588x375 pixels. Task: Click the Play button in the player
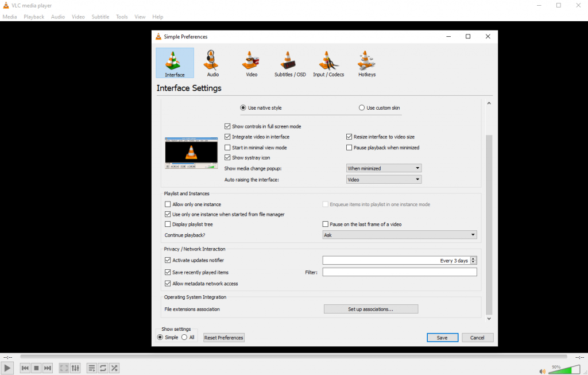pyautogui.click(x=7, y=368)
